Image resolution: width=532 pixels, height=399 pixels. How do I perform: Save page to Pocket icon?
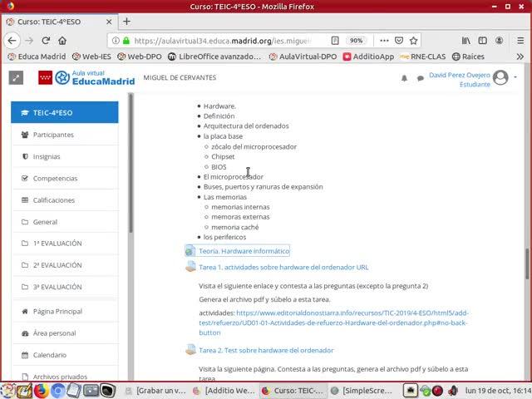(x=399, y=41)
